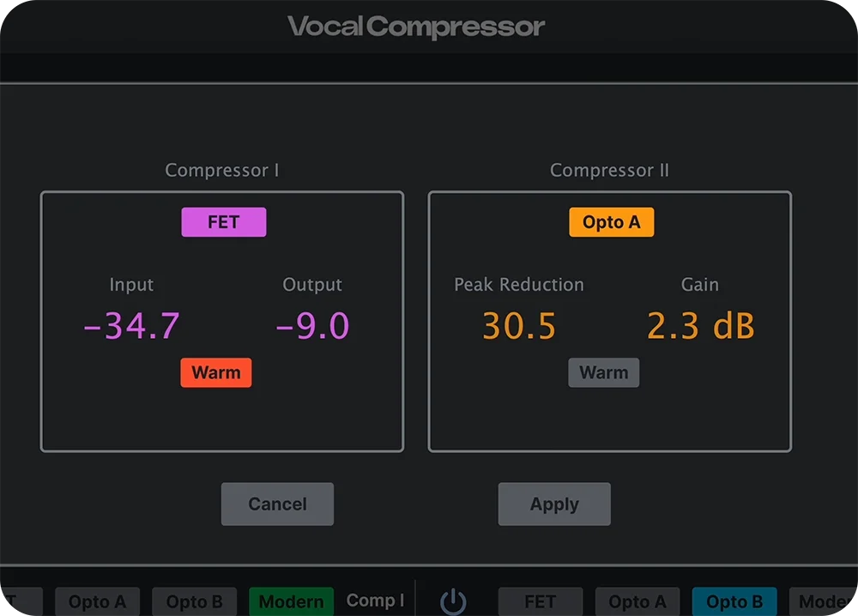Select Opto A left of Comp I

coord(98,601)
